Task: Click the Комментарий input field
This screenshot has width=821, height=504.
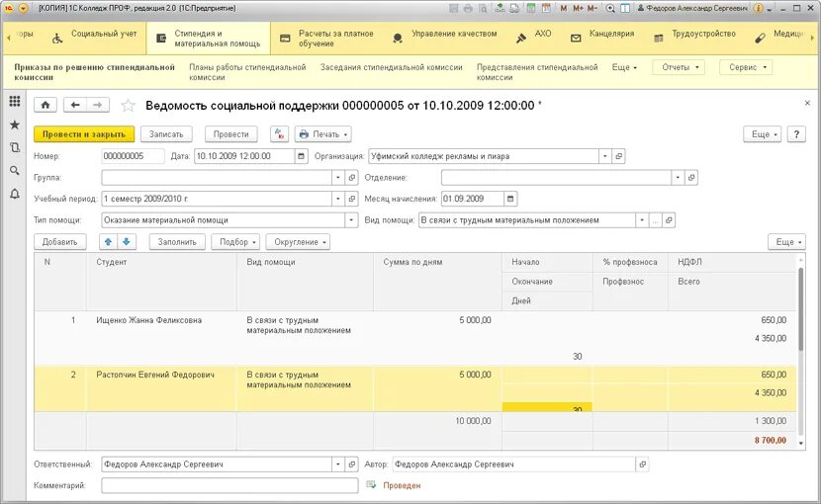Action: (229, 485)
